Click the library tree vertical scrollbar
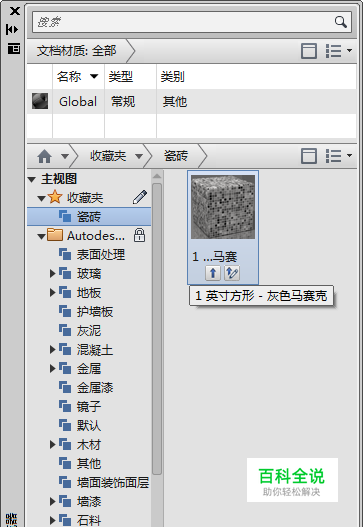Image resolution: width=363 pixels, height=527 pixels. pos(157,328)
